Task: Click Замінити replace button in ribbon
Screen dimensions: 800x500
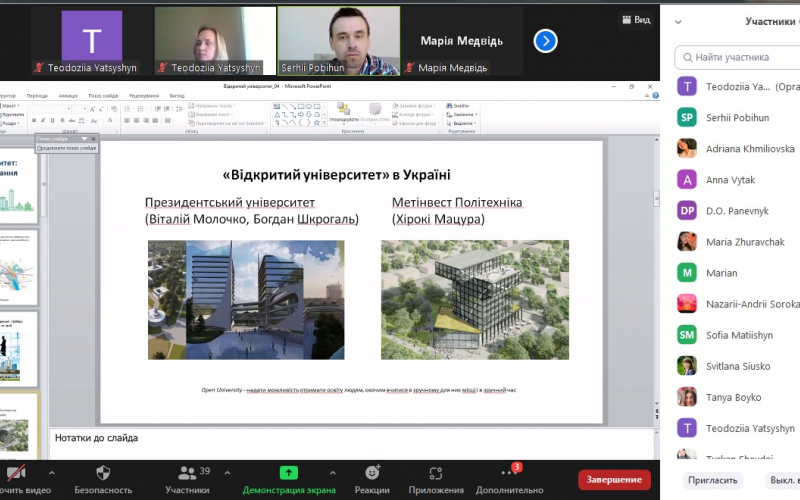Action: pyautogui.click(x=461, y=114)
